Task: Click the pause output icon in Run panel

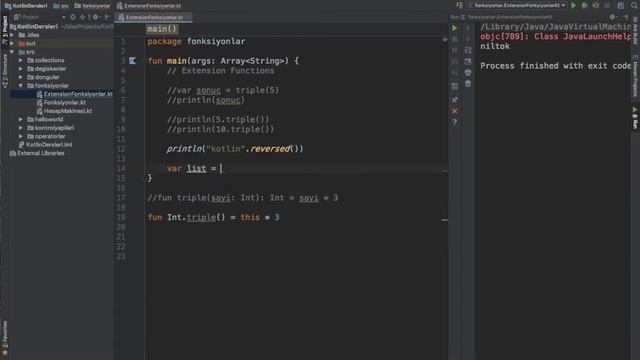Action: (x=454, y=50)
